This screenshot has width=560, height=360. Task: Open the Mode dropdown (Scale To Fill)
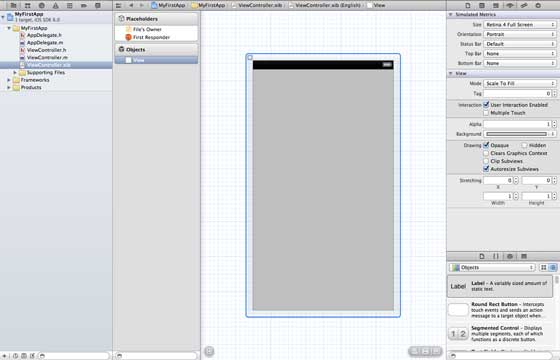coord(520,83)
